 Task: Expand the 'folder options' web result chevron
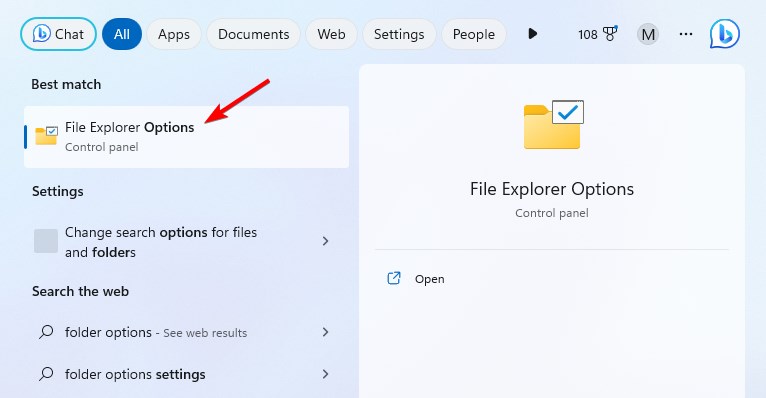(325, 332)
